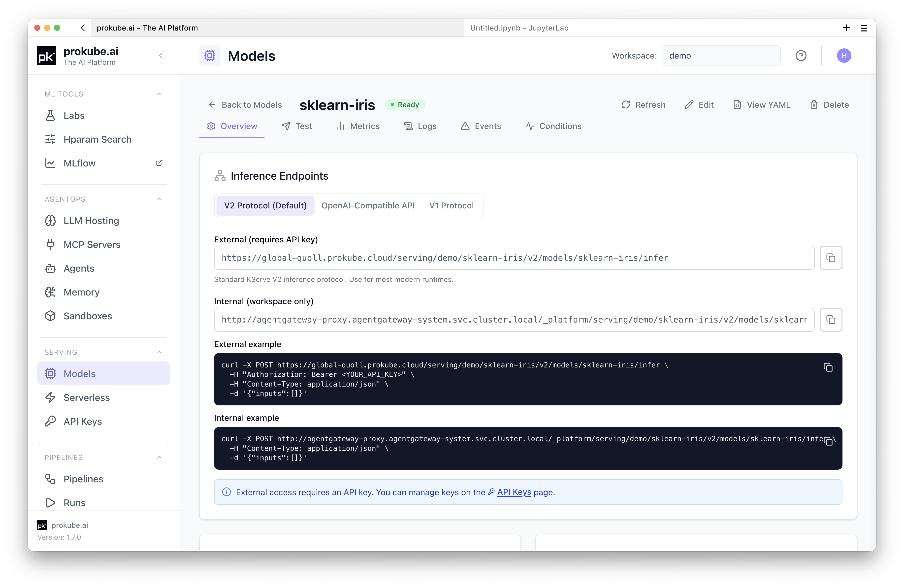
Task: Collapse the AGENTOPS section
Action: tap(160, 199)
